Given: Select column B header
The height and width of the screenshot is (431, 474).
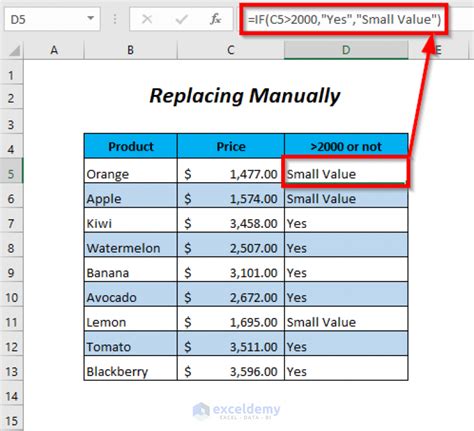Looking at the screenshot, I should click(x=131, y=50).
